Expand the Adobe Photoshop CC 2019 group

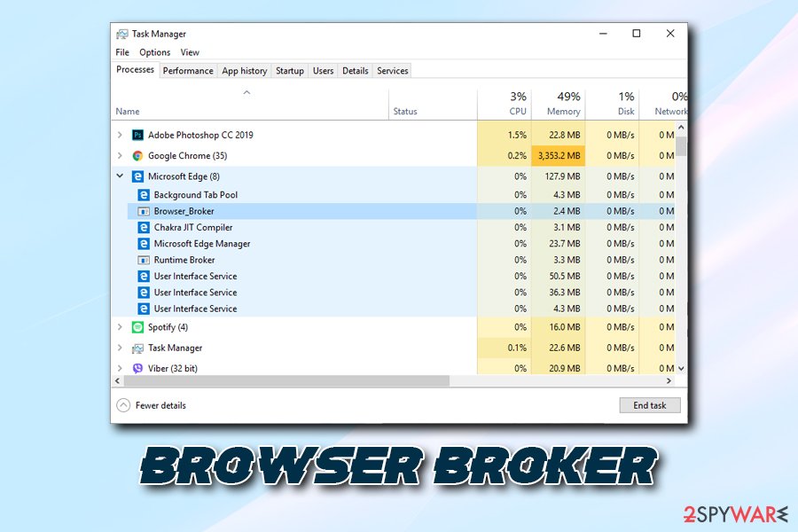click(x=120, y=135)
